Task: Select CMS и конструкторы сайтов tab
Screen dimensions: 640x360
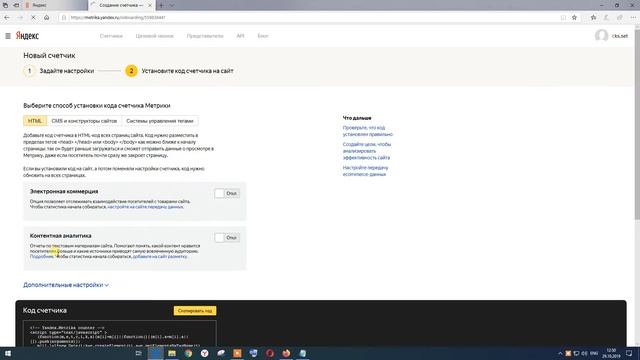Action: (x=84, y=121)
